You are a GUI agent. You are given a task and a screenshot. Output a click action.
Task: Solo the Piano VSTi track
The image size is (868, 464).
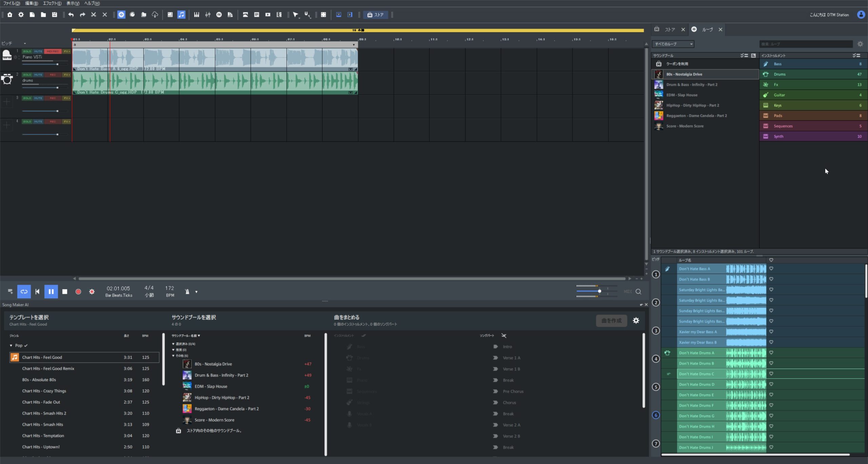[x=27, y=51]
